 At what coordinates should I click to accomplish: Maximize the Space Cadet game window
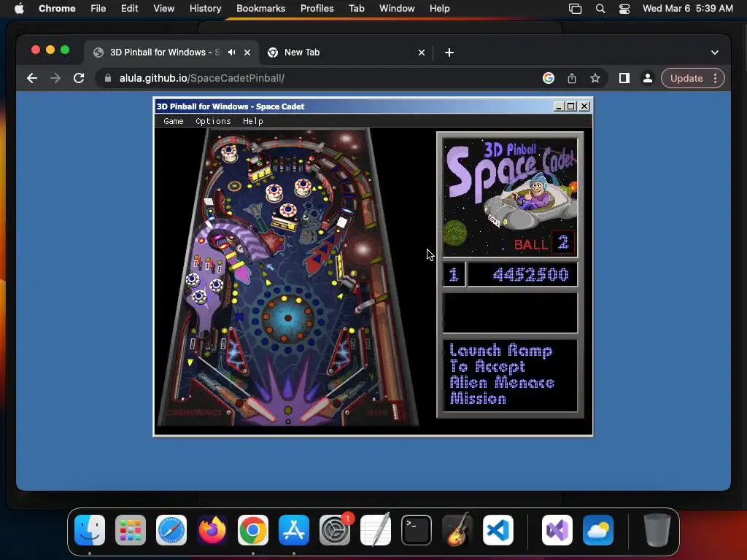(570, 106)
